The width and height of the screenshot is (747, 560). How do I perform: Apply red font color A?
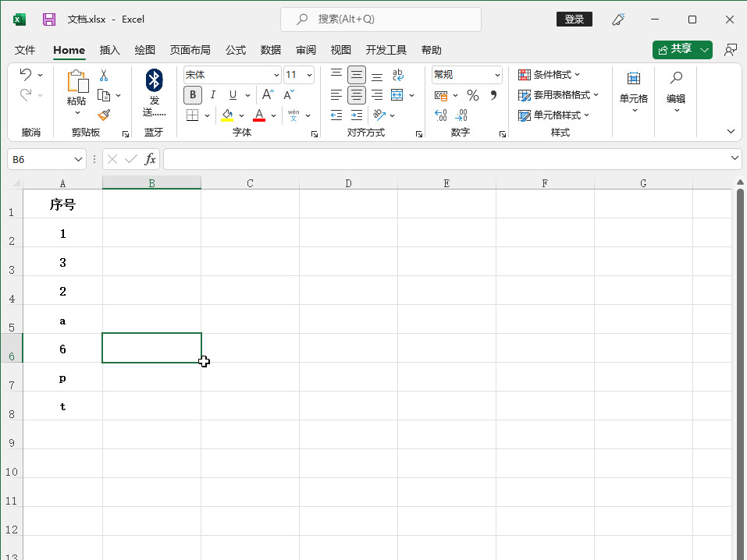pyautogui.click(x=259, y=115)
